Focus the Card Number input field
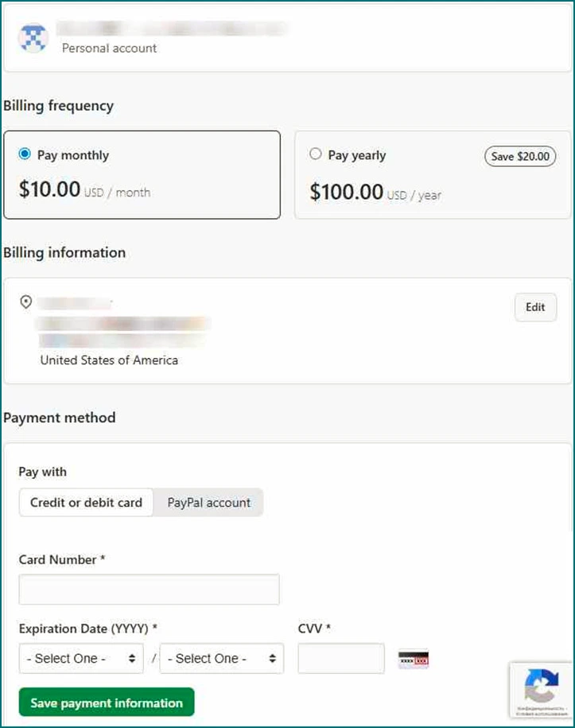The height and width of the screenshot is (728, 575). click(149, 590)
